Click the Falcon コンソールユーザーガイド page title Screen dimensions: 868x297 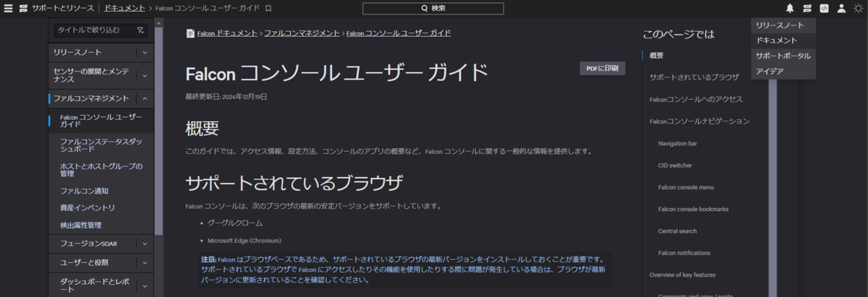click(336, 73)
